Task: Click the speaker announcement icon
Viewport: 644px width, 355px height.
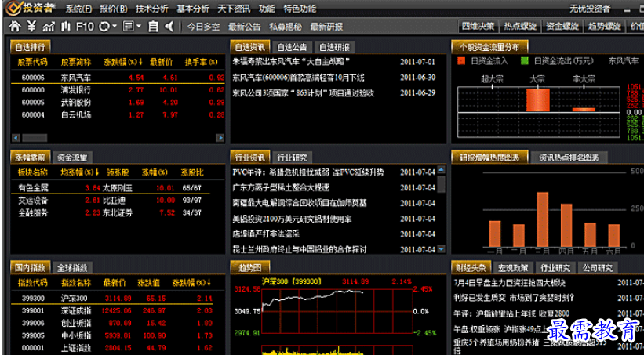Action: point(169,27)
